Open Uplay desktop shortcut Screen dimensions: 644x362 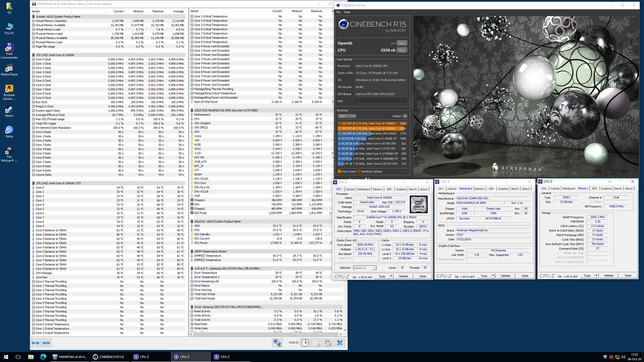pyautogui.click(x=9, y=132)
